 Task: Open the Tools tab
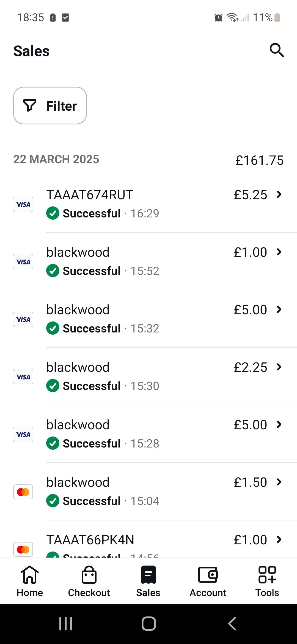267,581
